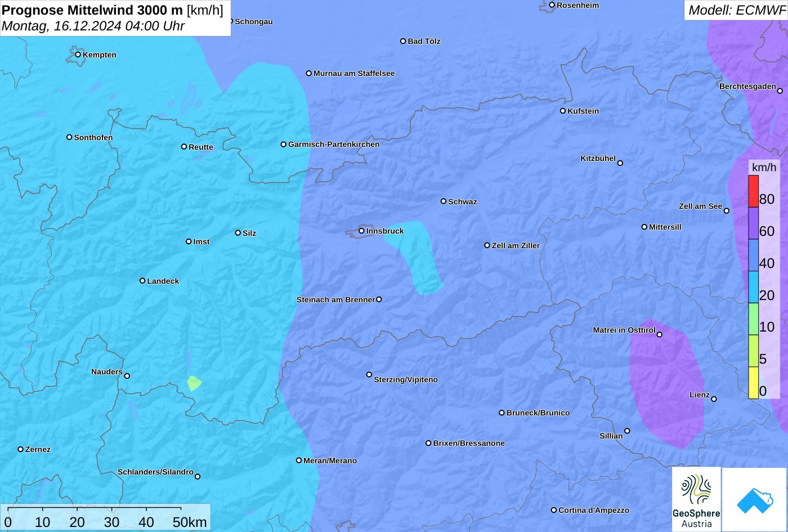Click the Rosenheim marker dot
Viewport: 788px width, 532px height.
[552, 5]
